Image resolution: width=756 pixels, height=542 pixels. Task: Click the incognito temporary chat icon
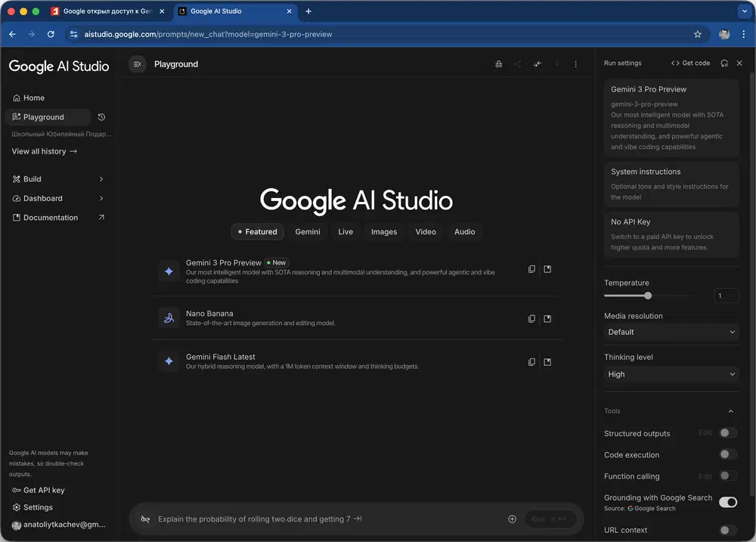tap(498, 64)
